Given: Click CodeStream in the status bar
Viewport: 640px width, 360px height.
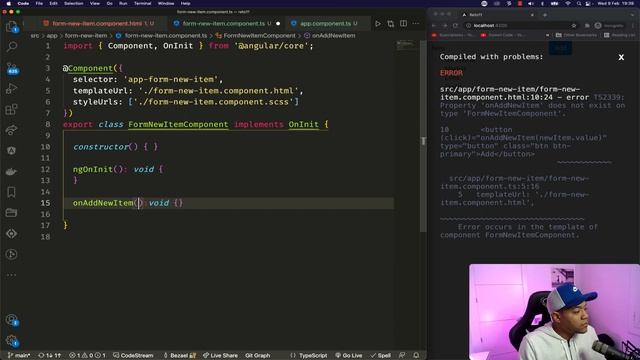Looking at the screenshot, I should pyautogui.click(x=133, y=356).
